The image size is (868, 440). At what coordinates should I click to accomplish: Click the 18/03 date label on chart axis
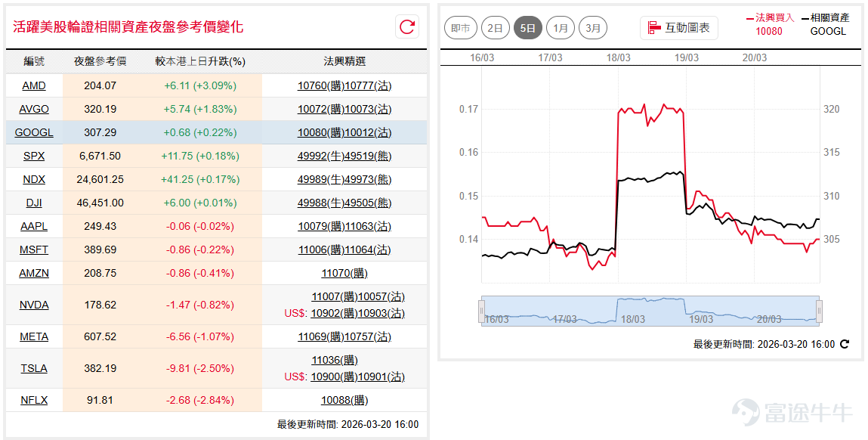pos(619,57)
